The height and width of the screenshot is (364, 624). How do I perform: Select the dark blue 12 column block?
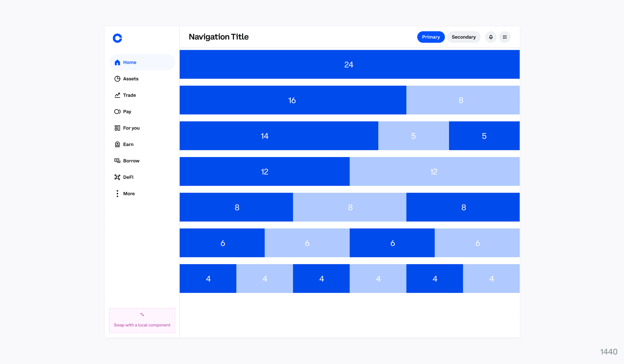(x=265, y=171)
